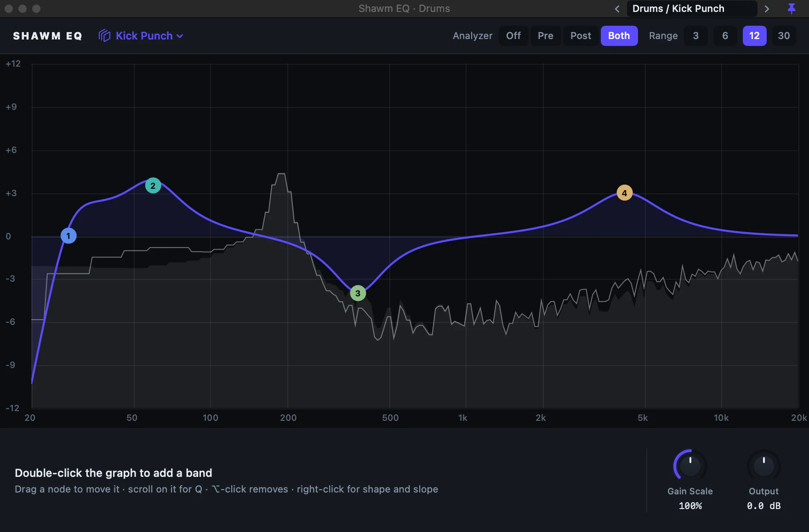Click the 100 Hz frequency label
The height and width of the screenshot is (532, 809).
[211, 418]
